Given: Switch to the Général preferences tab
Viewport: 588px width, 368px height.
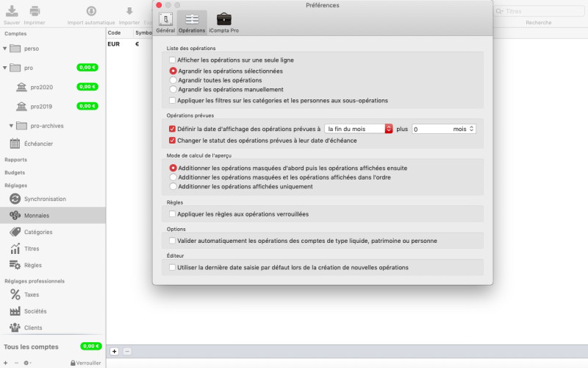Looking at the screenshot, I should 165,22.
